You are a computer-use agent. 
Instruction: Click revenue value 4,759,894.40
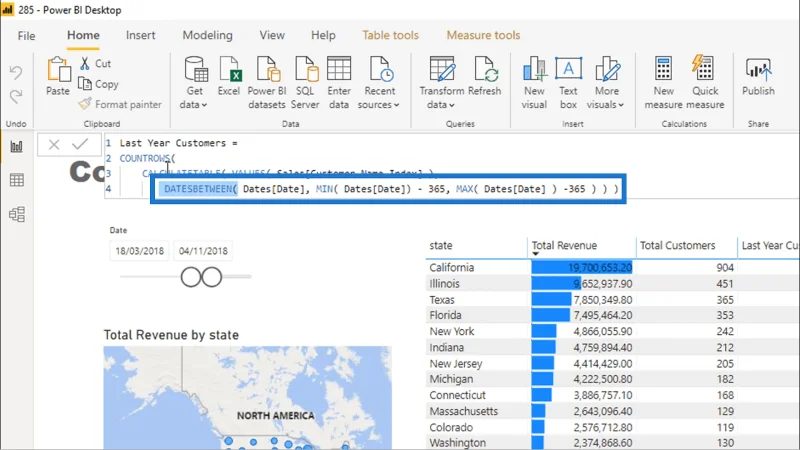pyautogui.click(x=603, y=347)
